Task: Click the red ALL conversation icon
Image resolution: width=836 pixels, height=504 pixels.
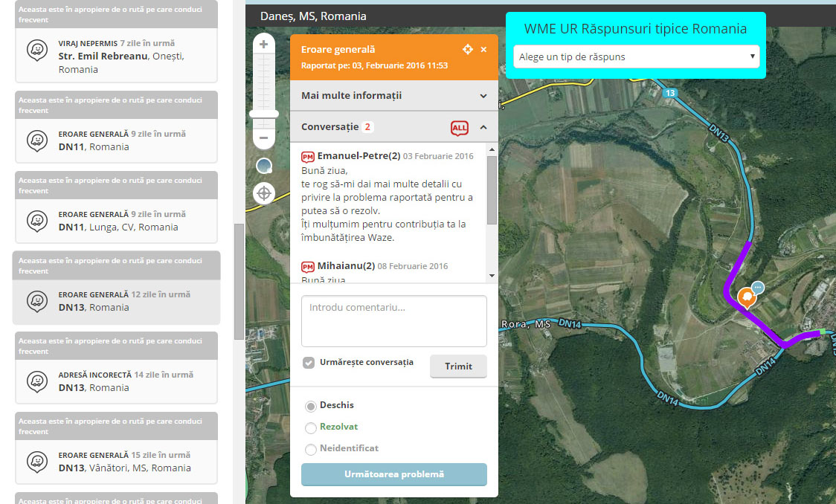Action: (460, 128)
